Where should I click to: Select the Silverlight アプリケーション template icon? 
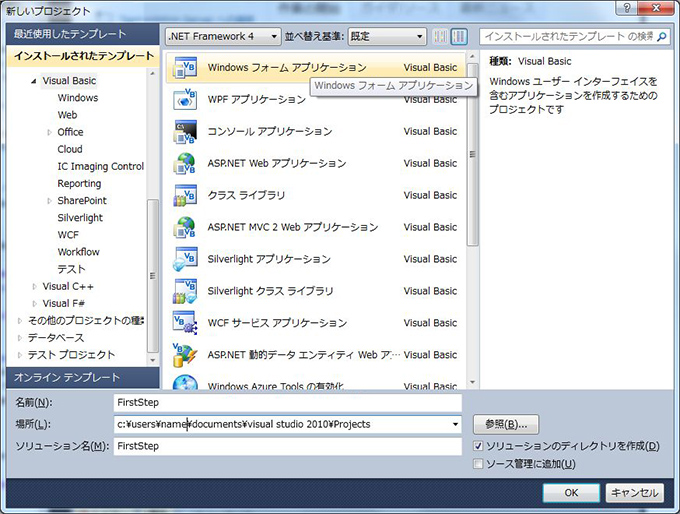pyautogui.click(x=185, y=259)
